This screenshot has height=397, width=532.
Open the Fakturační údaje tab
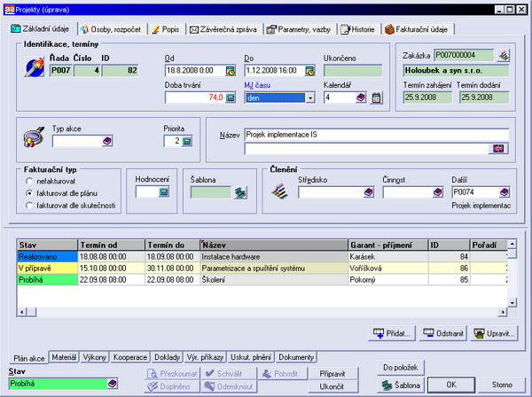[417, 29]
